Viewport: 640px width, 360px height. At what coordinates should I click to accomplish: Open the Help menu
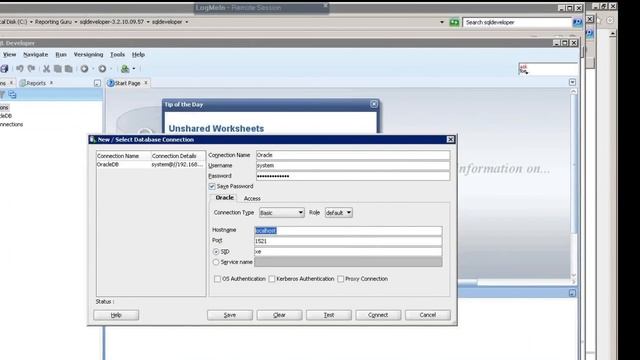[x=138, y=54]
